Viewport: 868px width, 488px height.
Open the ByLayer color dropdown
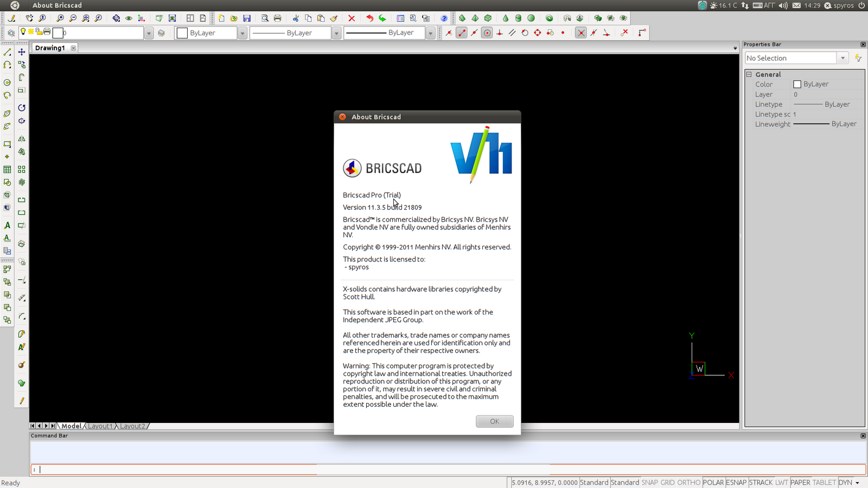click(242, 33)
